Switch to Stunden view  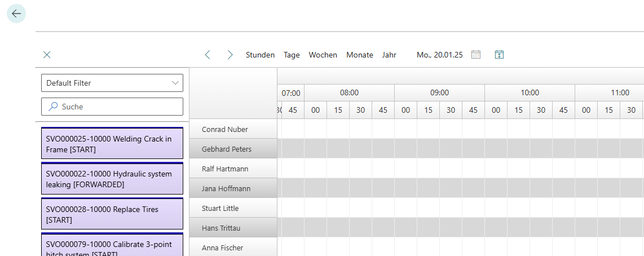[x=260, y=55]
